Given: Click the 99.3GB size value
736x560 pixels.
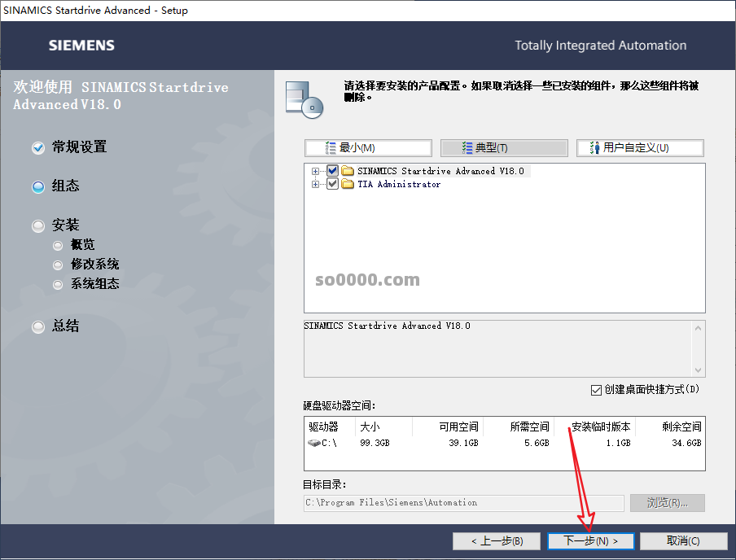Looking at the screenshot, I should tap(375, 443).
